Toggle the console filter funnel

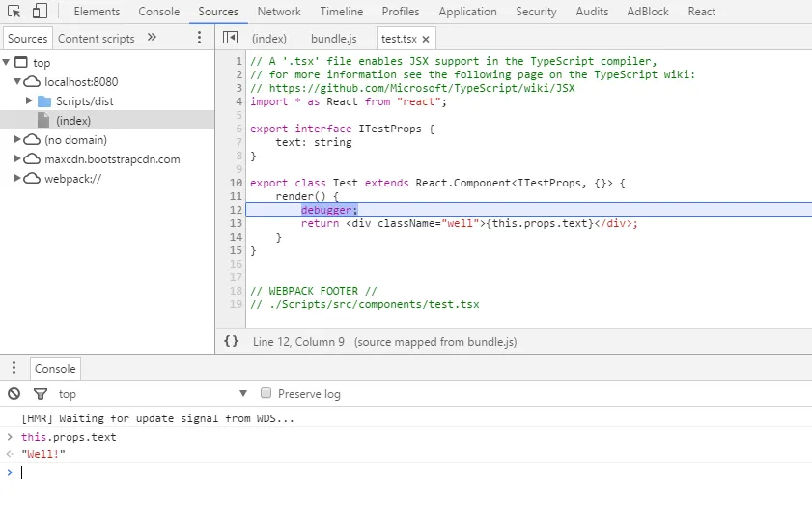pos(41,394)
